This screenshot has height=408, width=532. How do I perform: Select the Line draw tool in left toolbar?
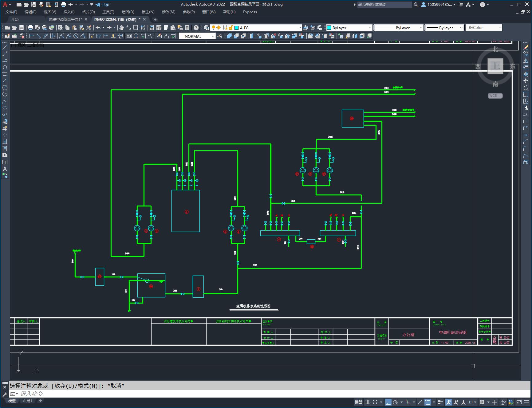pos(5,47)
